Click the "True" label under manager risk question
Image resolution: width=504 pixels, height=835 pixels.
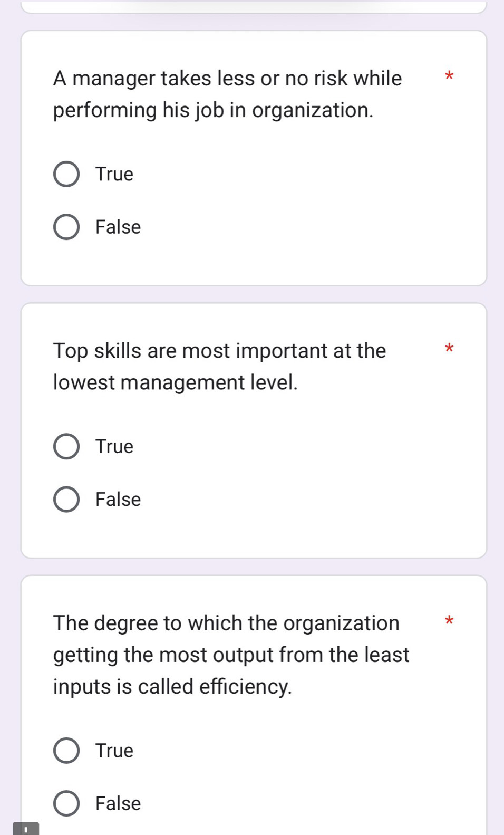pos(114,175)
